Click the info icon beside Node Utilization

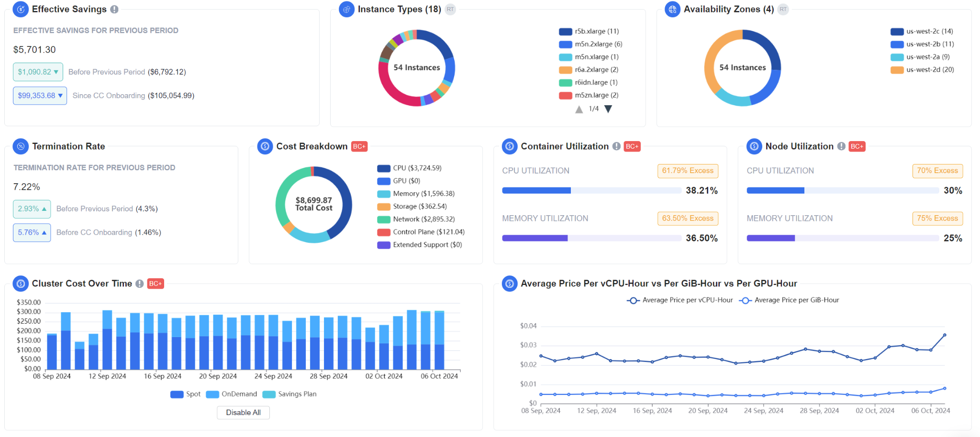(841, 146)
